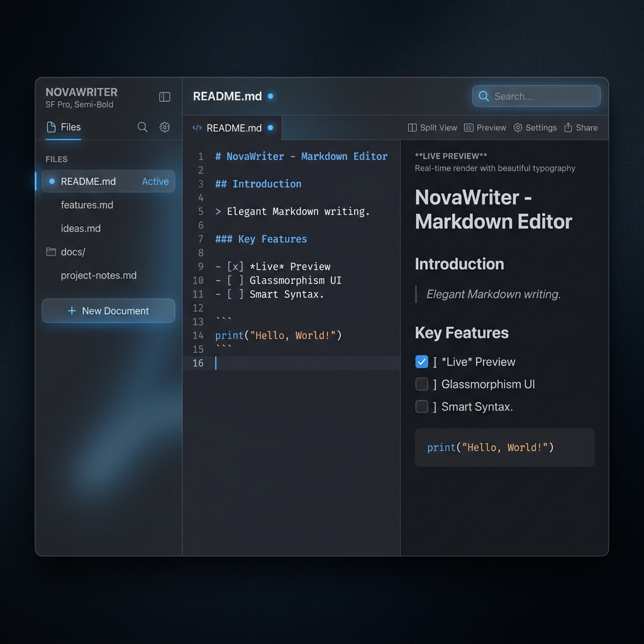Screen dimensions: 644x644
Task: Click 'Real-time render with beautiful typography' text
Action: point(495,168)
